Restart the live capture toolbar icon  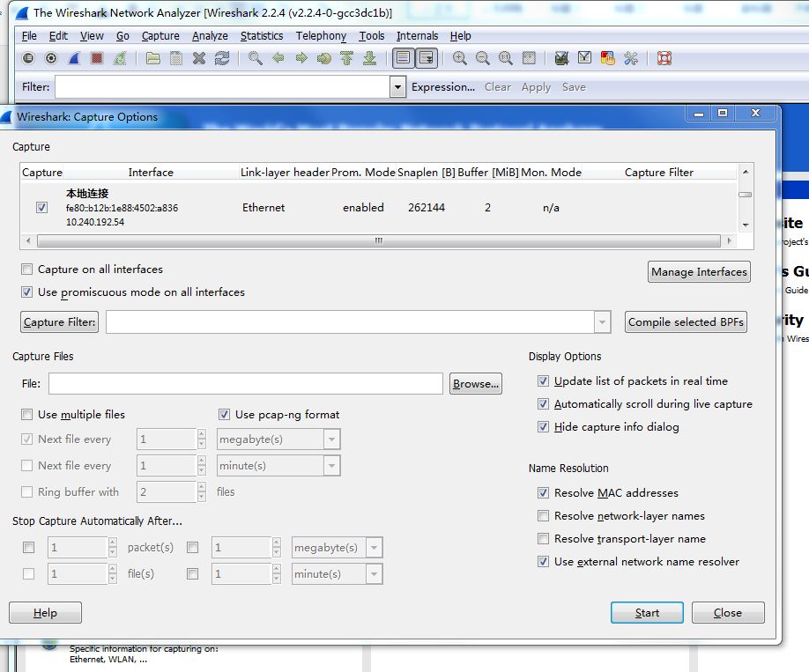120,58
